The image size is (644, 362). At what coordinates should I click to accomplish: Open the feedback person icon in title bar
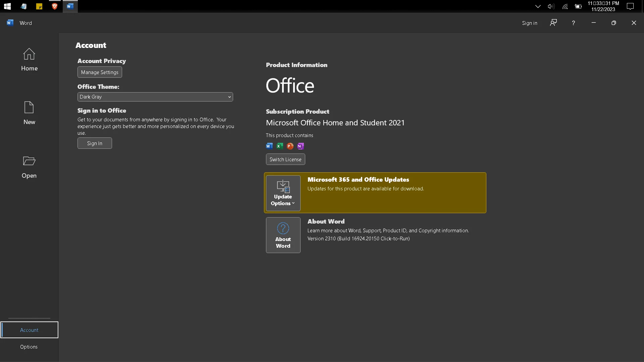pos(553,23)
